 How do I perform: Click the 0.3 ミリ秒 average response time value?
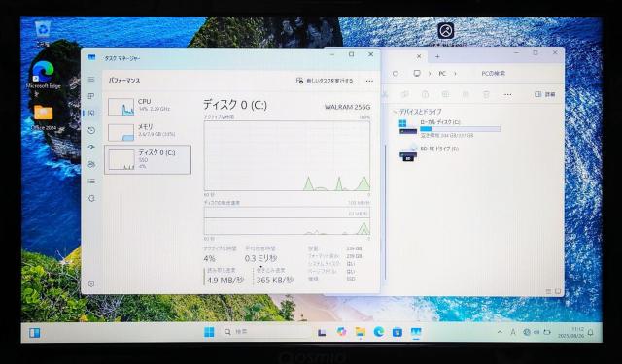260,258
